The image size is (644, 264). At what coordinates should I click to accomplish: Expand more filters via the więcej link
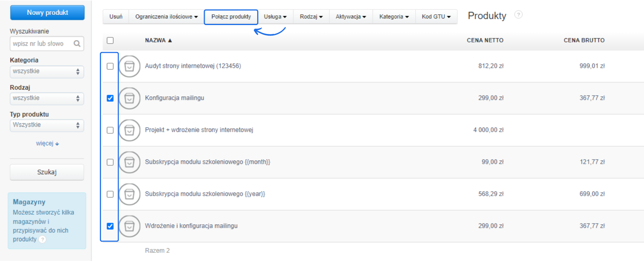click(47, 143)
